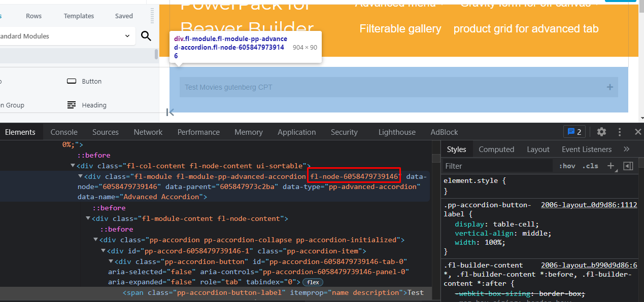Screen dimensions: 644x302
Task: Collapse the fl-module pp-advanced-accordion div node
Action: tap(80, 176)
